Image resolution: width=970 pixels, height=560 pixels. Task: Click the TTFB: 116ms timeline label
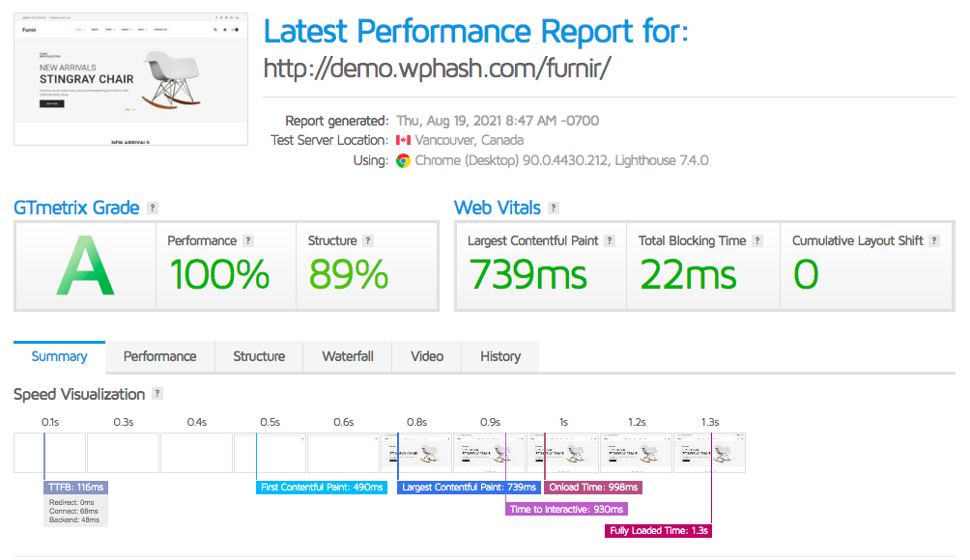[x=75, y=488]
